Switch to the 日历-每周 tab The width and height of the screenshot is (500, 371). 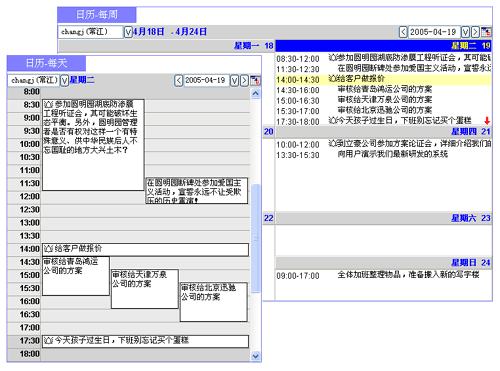[x=97, y=15]
